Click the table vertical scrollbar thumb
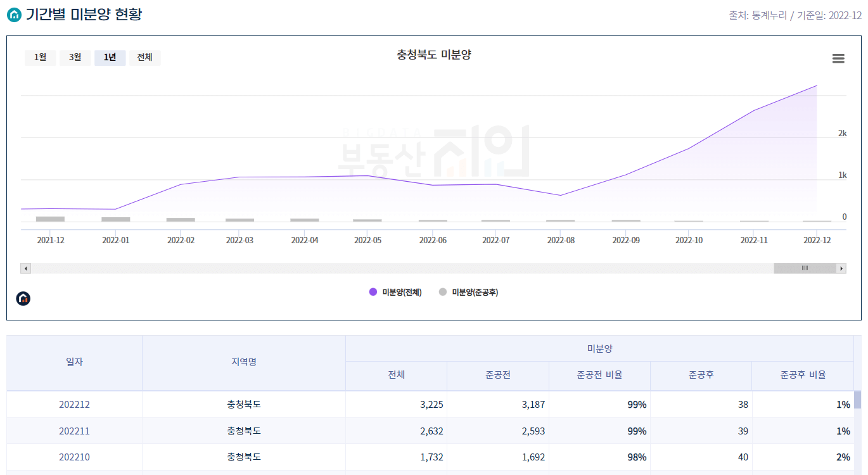This screenshot has height=475, width=868. [858, 400]
